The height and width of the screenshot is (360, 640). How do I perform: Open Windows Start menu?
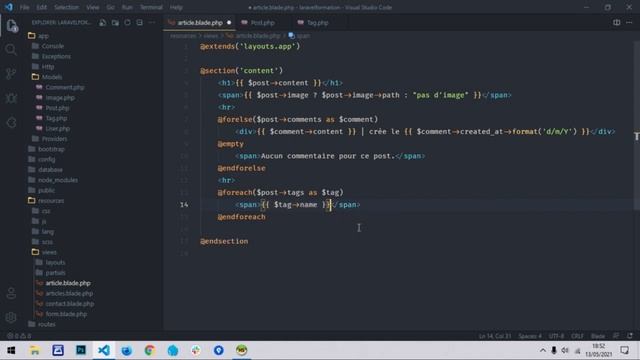pyautogui.click(x=11, y=350)
